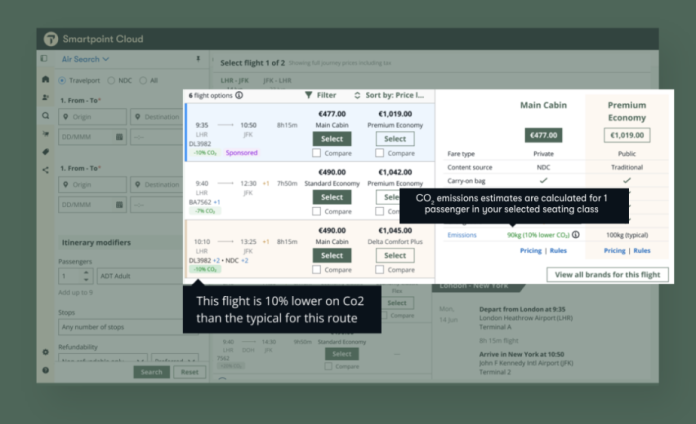Screen dimensions: 696x424
Task: Open the share icon in left sidebar
Action: [45, 170]
